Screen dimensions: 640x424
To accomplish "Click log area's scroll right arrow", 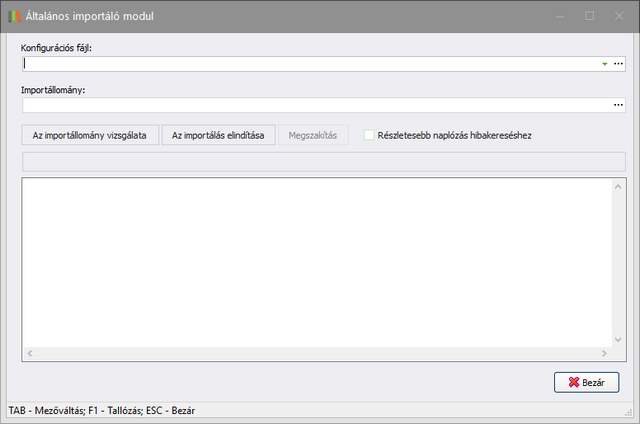I will click(x=604, y=354).
